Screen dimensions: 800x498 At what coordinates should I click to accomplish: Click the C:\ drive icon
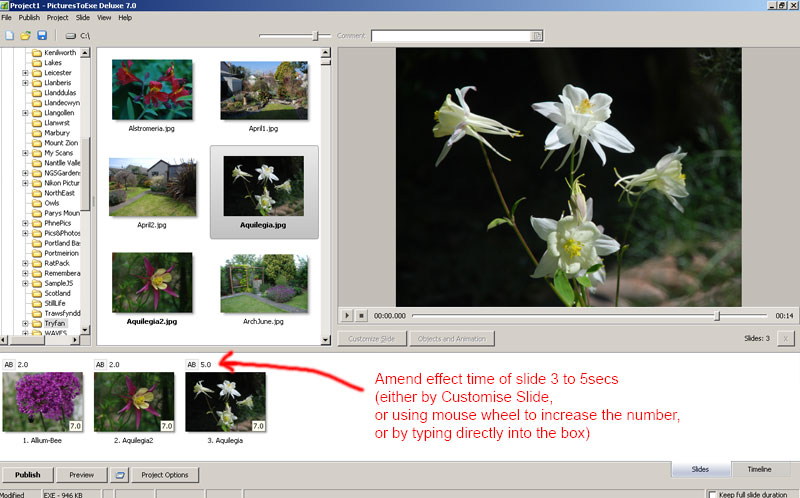click(70, 36)
